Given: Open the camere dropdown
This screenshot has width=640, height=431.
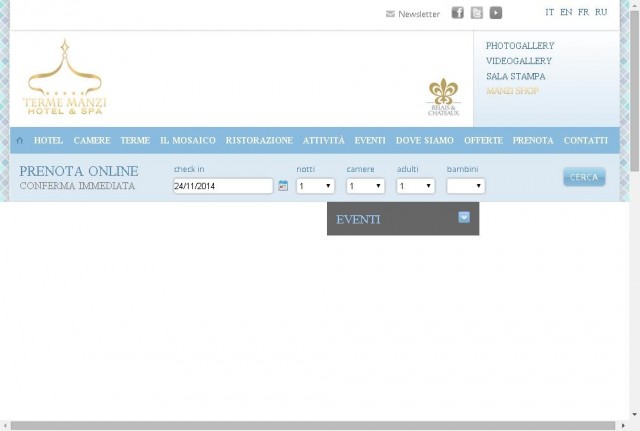Looking at the screenshot, I should [366, 186].
